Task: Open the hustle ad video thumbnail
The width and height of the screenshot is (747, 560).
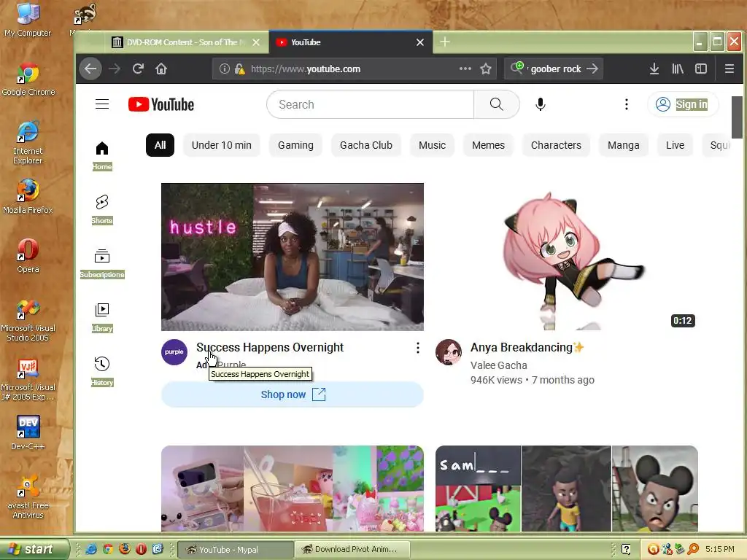Action: (x=293, y=257)
